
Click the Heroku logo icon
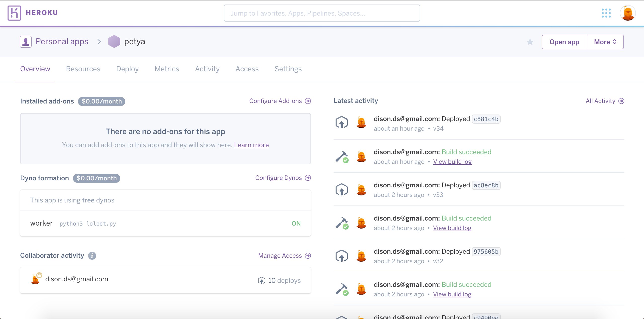point(14,13)
